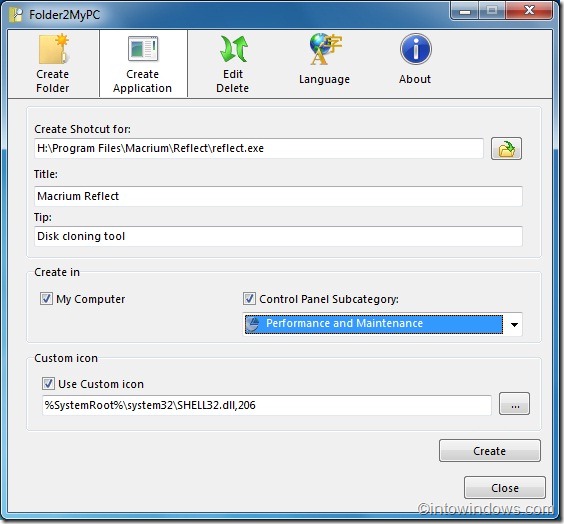Image resolution: width=564 pixels, height=524 pixels.
Task: Click the Folder2MyPC title bar icon
Action: [15, 15]
